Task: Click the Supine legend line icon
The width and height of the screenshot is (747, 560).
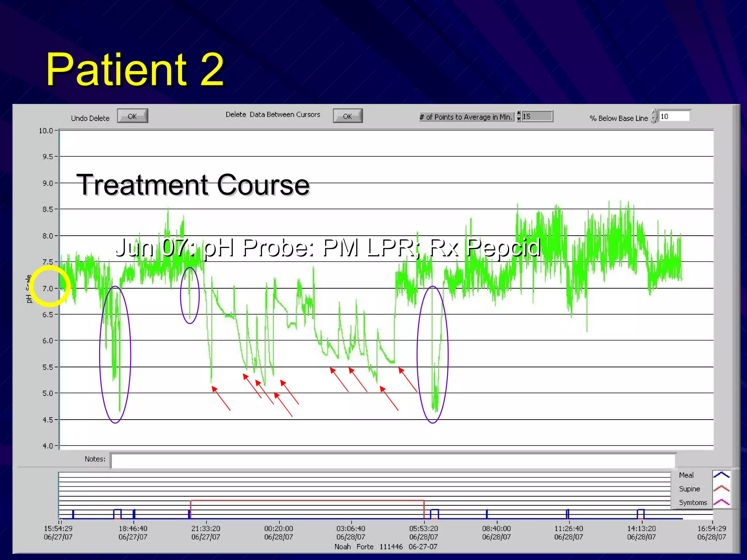Action: [x=721, y=489]
